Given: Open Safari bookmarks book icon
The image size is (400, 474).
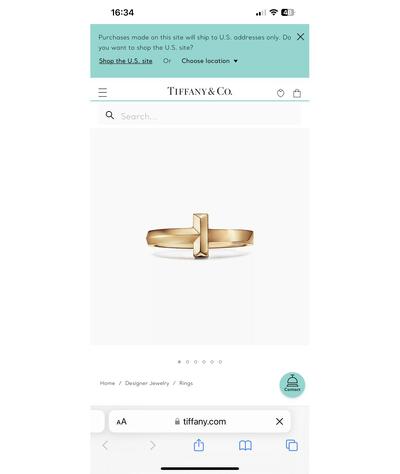Looking at the screenshot, I should tap(245, 445).
